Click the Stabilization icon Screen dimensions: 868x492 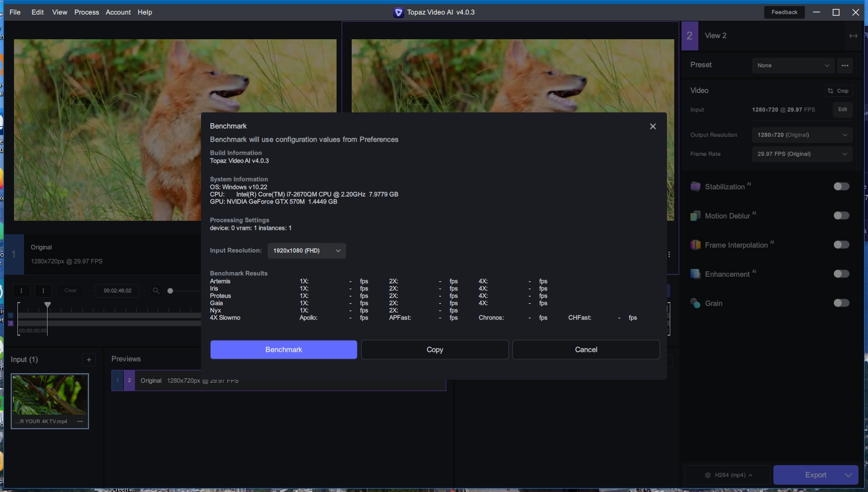pos(696,187)
